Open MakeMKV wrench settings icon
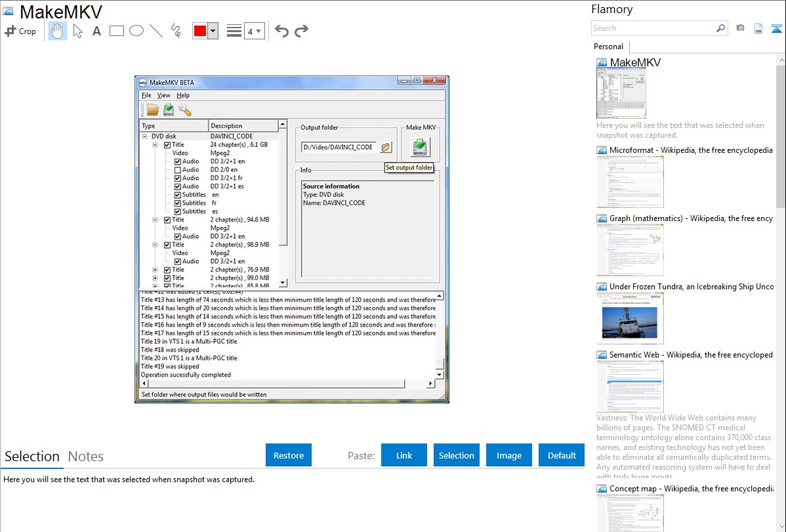The height and width of the screenshot is (532, 786). 185,110
